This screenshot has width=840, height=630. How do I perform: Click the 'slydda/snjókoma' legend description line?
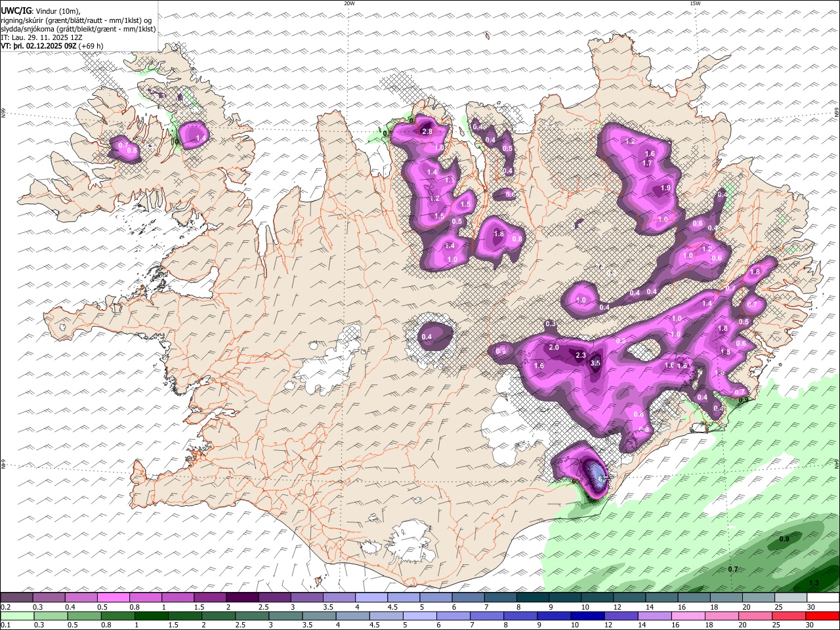[78, 29]
